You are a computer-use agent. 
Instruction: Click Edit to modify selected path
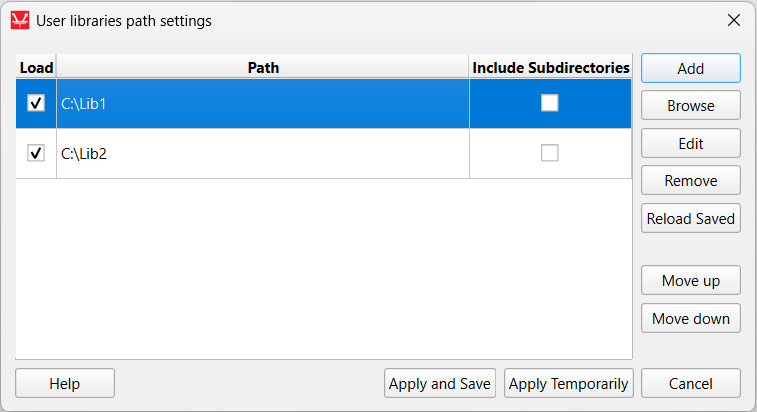(690, 143)
